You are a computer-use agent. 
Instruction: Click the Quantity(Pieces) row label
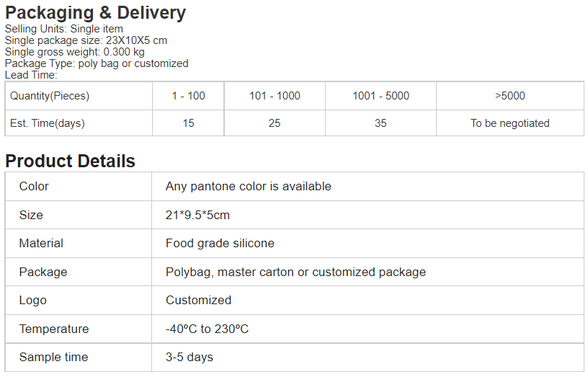pyautogui.click(x=50, y=96)
